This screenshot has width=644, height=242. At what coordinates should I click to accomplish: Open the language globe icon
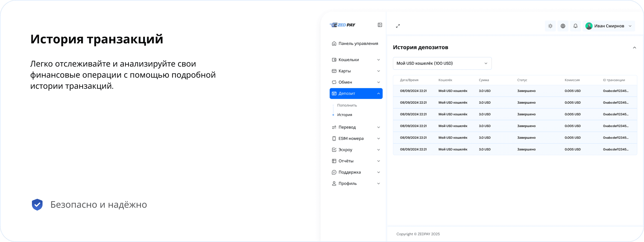pos(563,26)
